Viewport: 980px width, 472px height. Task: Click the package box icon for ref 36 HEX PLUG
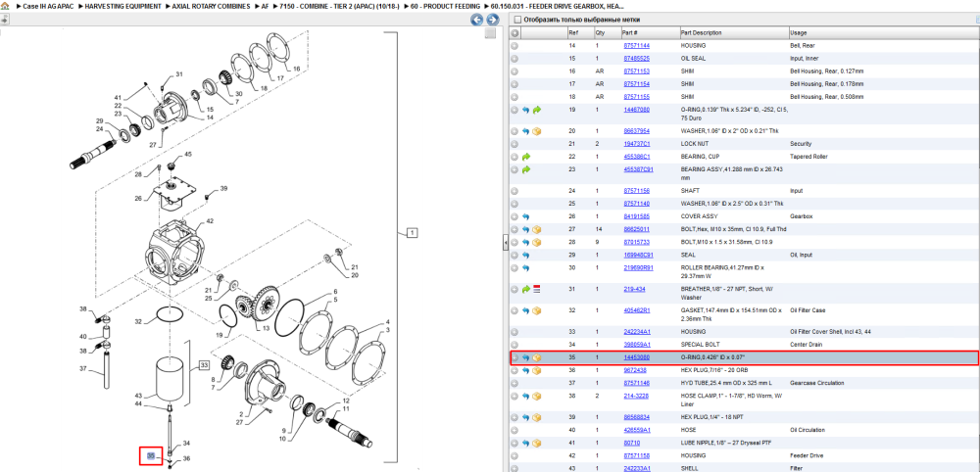click(536, 370)
